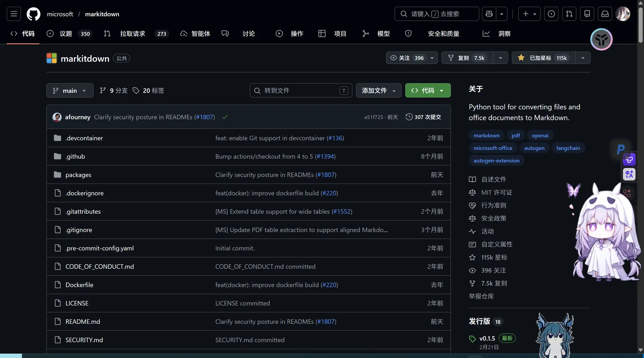
Task: Open the 20 标签 tags link
Action: coord(149,91)
